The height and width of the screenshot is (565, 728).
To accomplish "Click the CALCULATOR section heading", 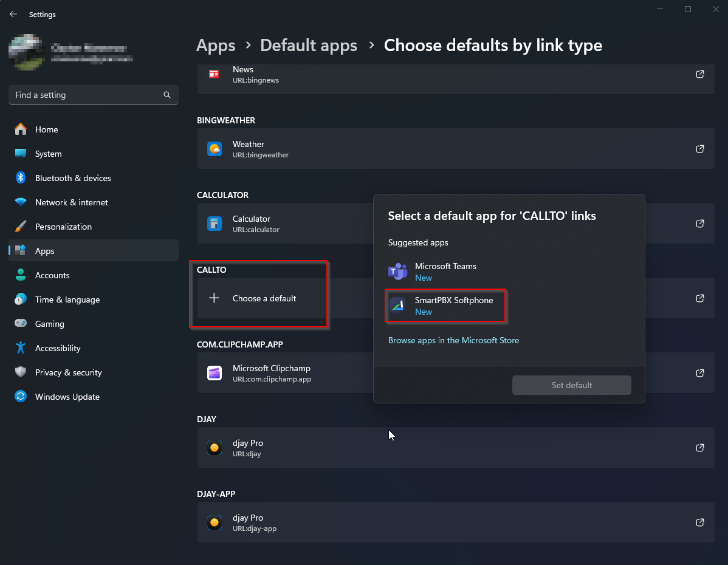I will click(222, 195).
